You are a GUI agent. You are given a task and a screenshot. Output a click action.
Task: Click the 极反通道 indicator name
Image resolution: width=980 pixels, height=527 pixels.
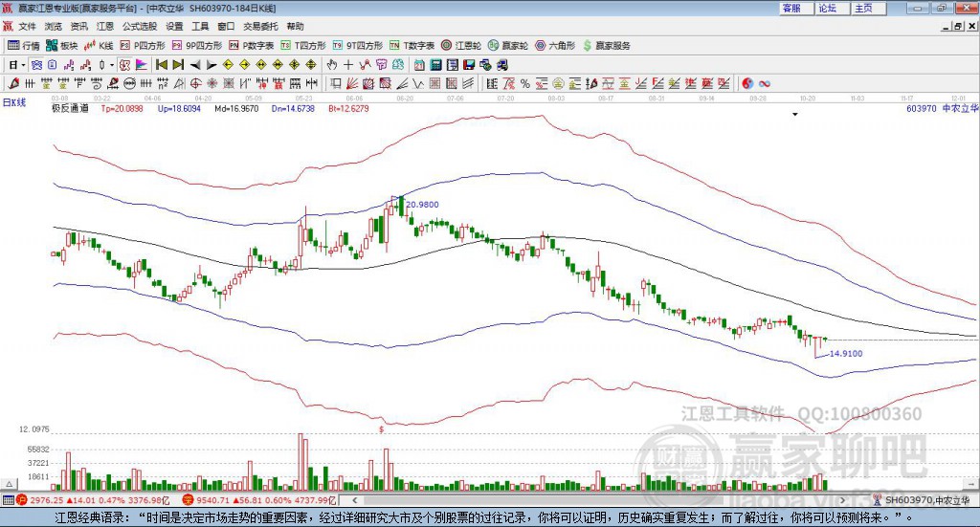[70, 108]
